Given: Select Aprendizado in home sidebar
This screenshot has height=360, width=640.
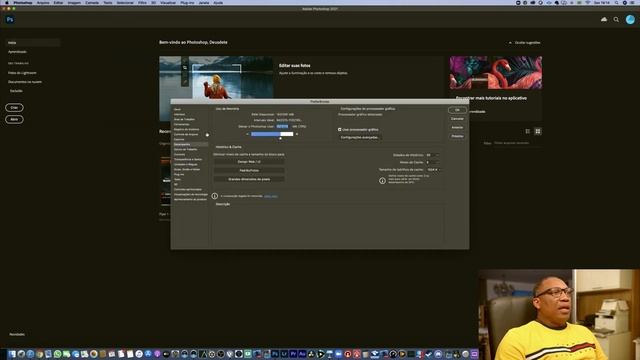Looking at the screenshot, I should (17, 52).
